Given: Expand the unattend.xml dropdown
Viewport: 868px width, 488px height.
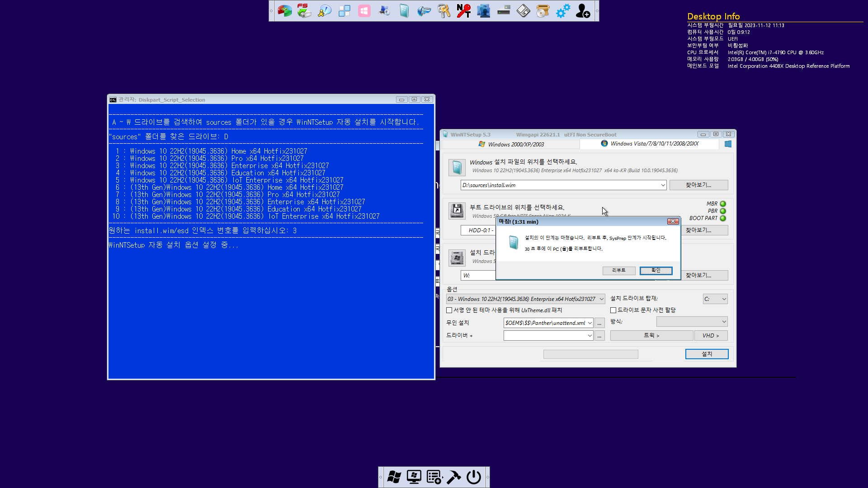Looking at the screenshot, I should [x=590, y=323].
